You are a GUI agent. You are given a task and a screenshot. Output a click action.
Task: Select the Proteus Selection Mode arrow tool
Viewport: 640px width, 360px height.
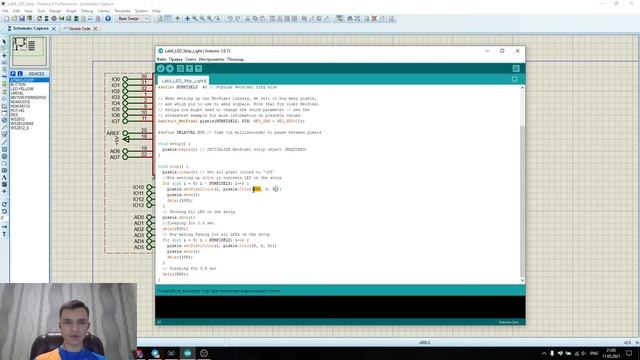pos(4,42)
